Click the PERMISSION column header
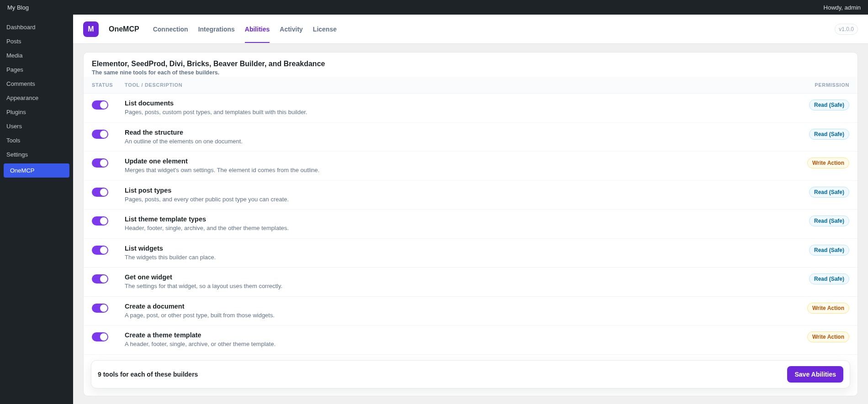The image size is (868, 404). 831,85
